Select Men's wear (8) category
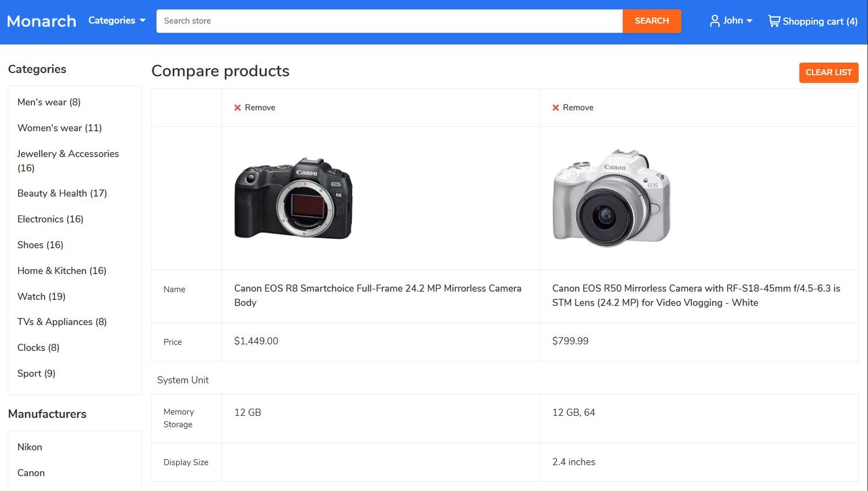The width and height of the screenshot is (868, 491). point(49,102)
